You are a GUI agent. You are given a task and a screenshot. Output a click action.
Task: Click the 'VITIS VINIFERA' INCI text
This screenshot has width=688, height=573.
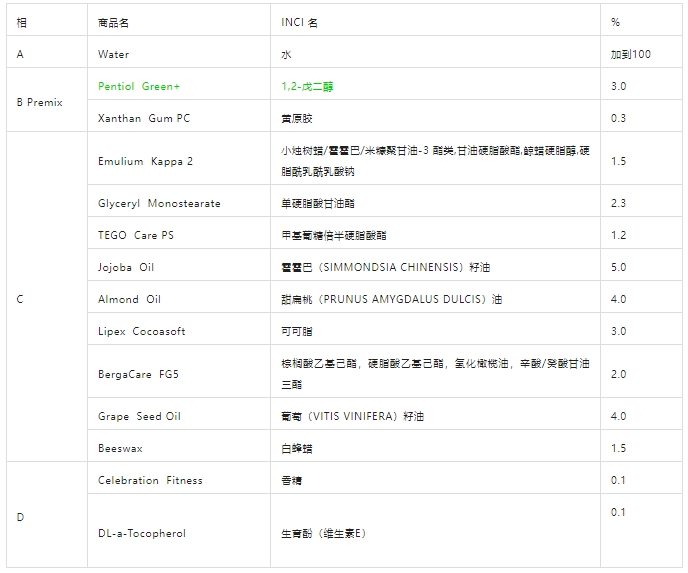click(x=355, y=416)
